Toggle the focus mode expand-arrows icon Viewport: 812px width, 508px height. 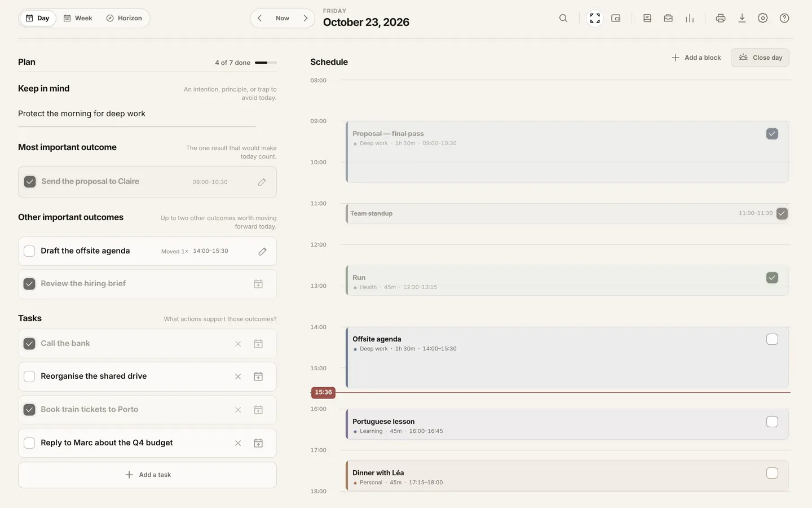point(595,18)
